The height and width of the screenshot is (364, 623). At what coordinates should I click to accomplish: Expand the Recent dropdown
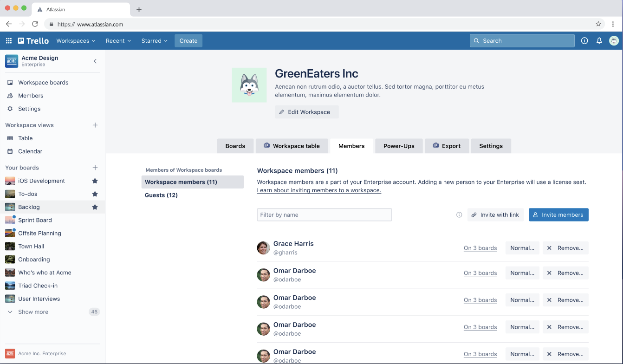click(x=118, y=41)
